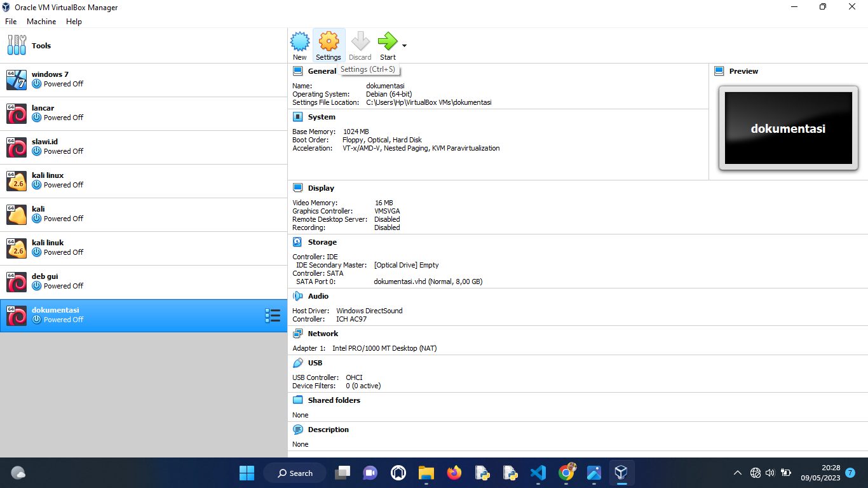Click the Display monitor icon
The width and height of the screenshot is (868, 488).
tap(297, 188)
